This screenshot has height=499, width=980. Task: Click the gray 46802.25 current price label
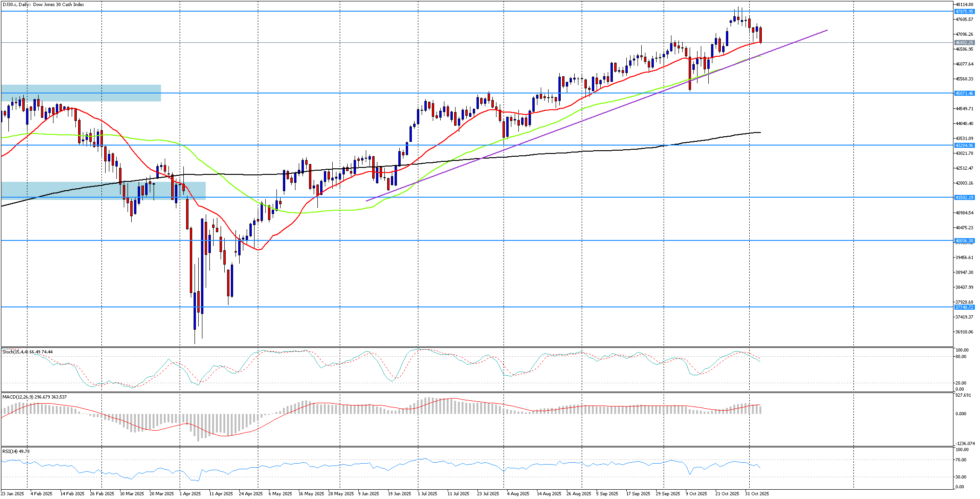(964, 42)
